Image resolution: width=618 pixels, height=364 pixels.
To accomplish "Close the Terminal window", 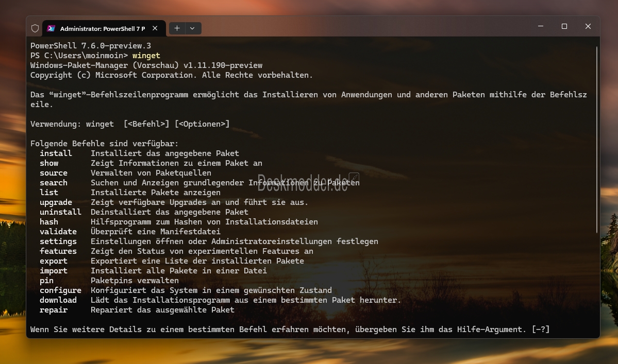I will pos(588,26).
